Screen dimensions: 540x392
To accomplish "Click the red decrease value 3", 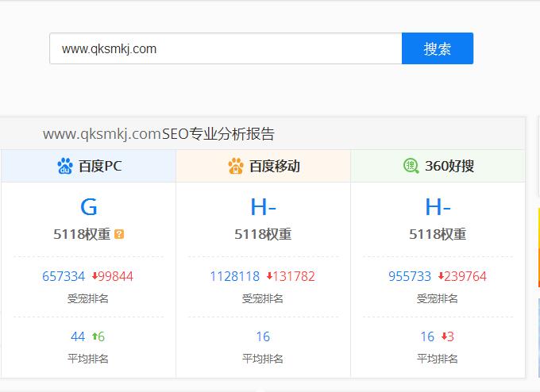I will 451,336.
